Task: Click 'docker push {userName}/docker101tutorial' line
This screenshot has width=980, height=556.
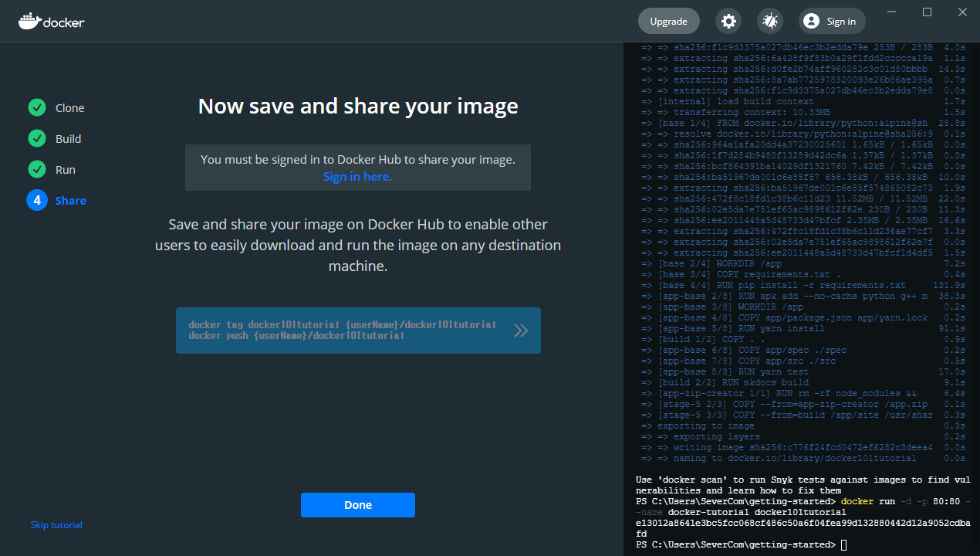Action: coord(296,336)
